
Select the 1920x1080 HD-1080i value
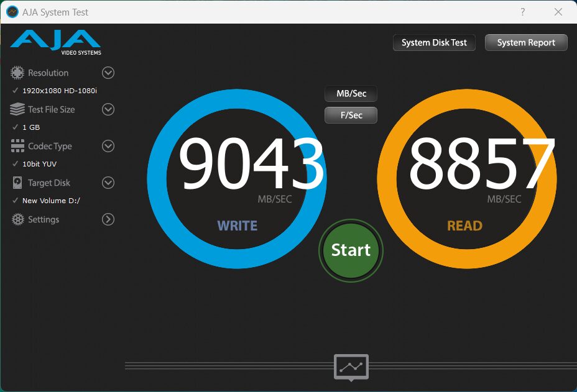click(60, 91)
